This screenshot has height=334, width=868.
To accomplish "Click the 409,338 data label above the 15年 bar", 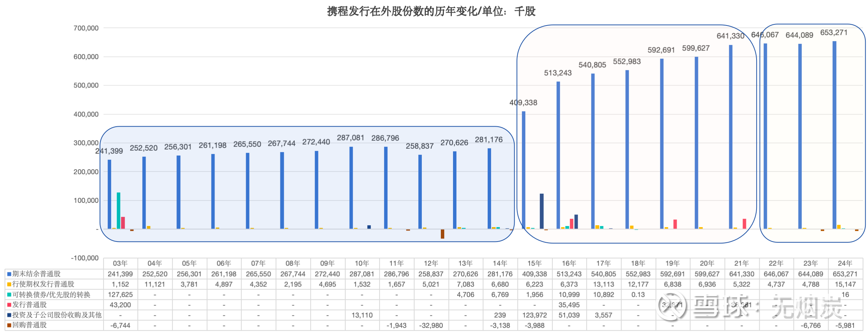I will pos(523,103).
